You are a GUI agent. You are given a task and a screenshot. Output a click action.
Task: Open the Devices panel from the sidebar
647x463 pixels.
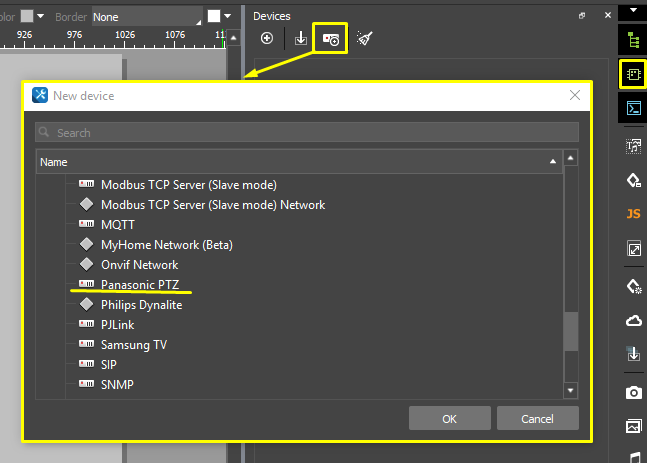pos(632,74)
